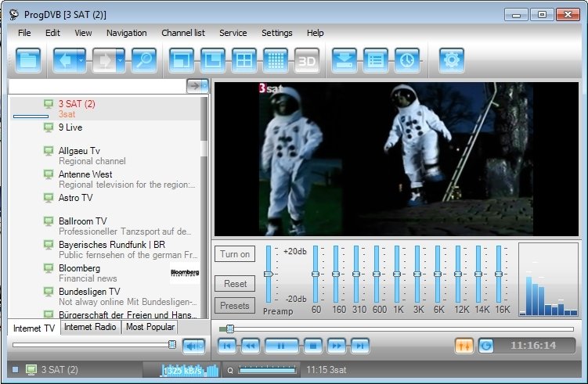Screen dimensions: 588x384
Task: Stop playback
Action: pos(313,346)
